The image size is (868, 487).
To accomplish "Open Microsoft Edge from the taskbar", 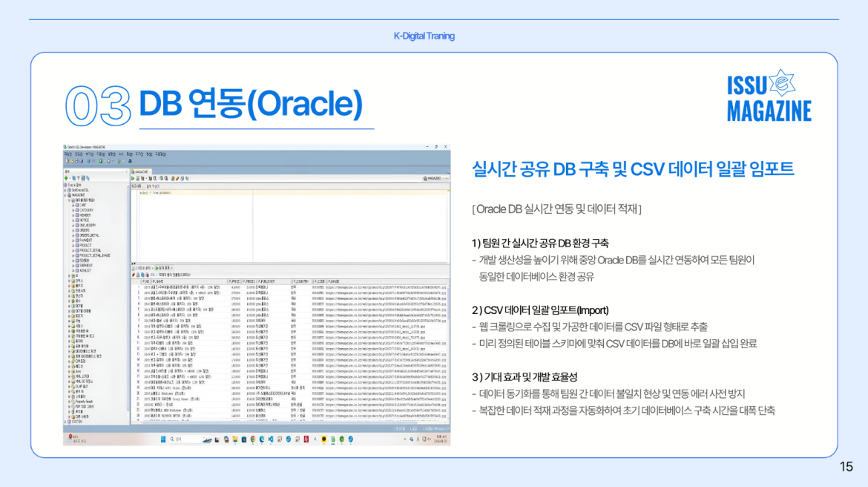I will pos(261,439).
